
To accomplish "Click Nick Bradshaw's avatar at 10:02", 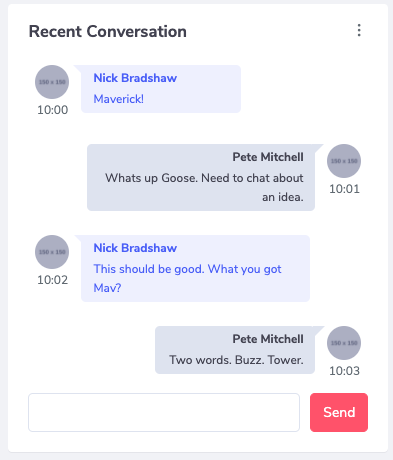I will 52,252.
